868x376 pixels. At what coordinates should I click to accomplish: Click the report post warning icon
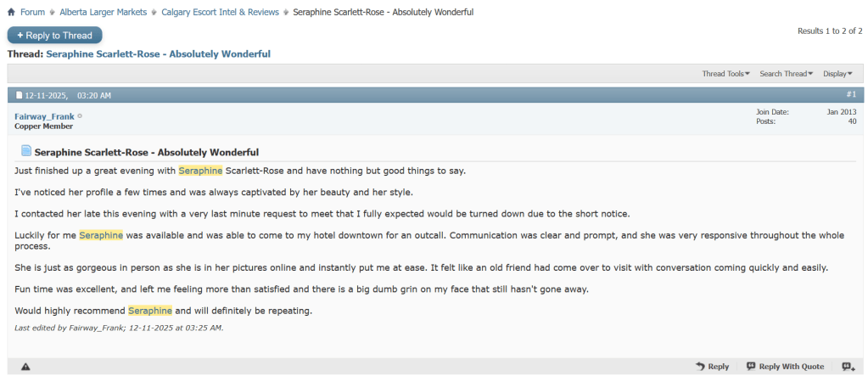pos(25,367)
